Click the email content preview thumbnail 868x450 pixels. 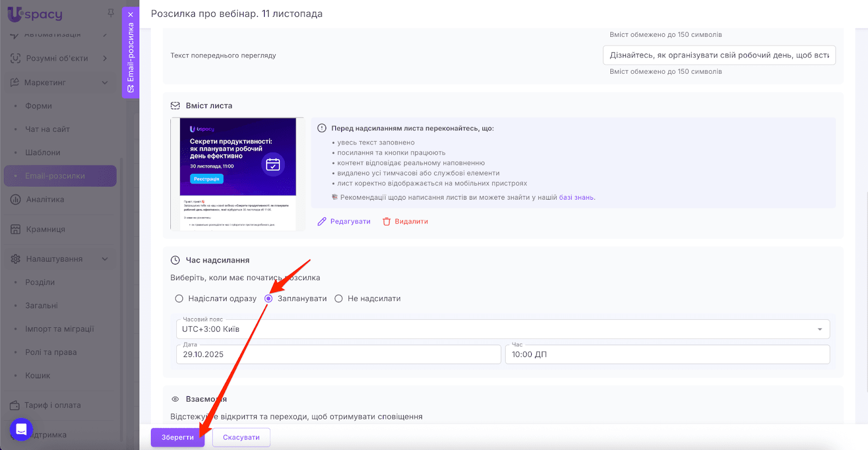(238, 174)
